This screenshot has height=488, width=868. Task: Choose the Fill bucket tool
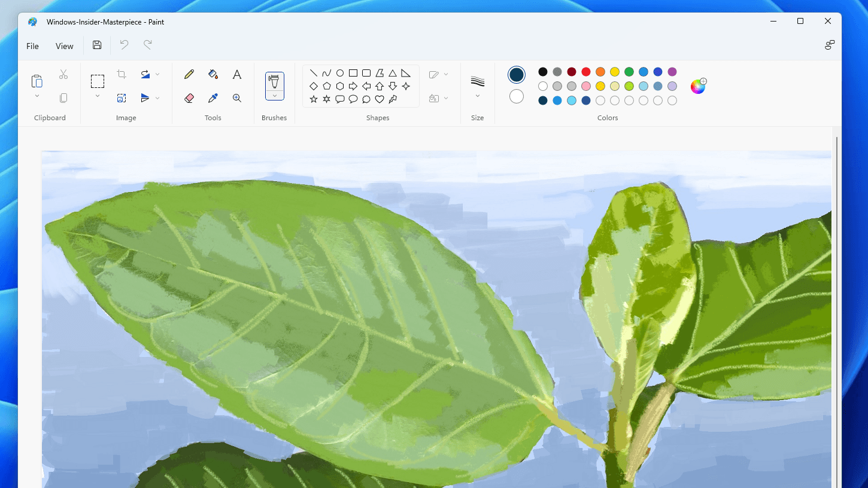(x=213, y=74)
